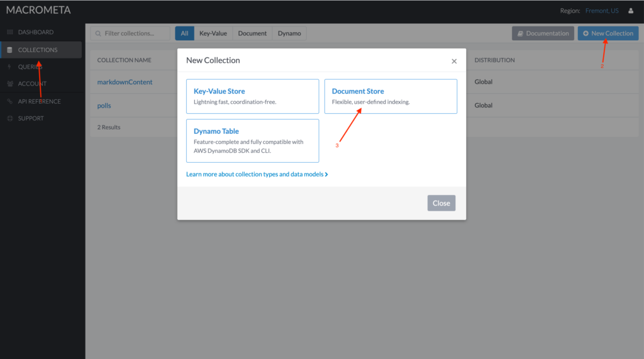Select the All filter tab
The width and height of the screenshot is (644, 359).
click(184, 33)
